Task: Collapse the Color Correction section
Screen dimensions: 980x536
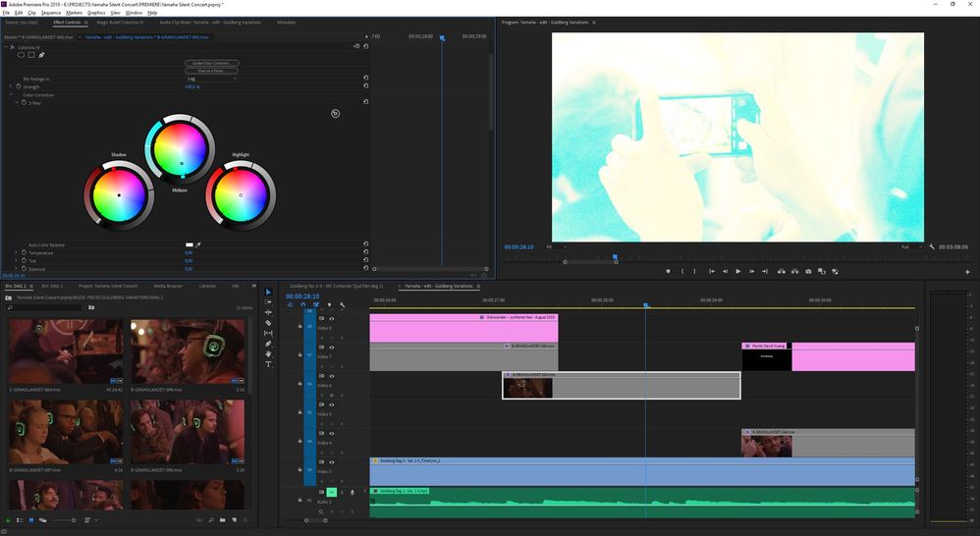Action: click(11, 94)
